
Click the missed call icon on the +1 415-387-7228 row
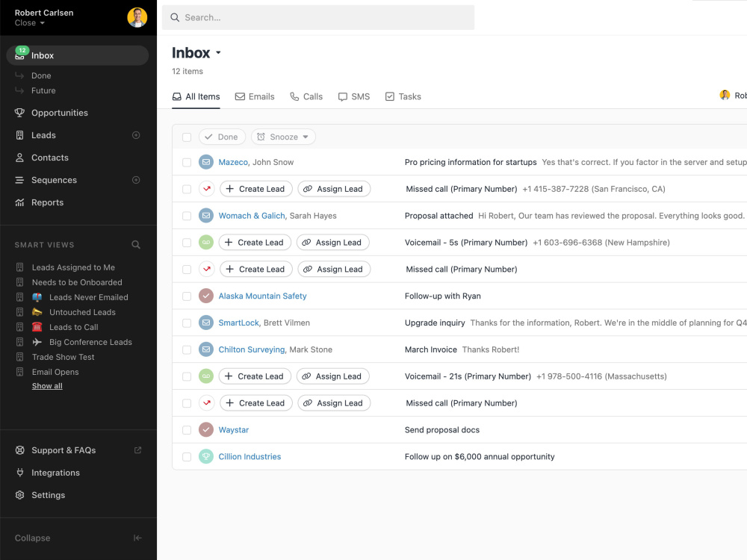pos(207,189)
